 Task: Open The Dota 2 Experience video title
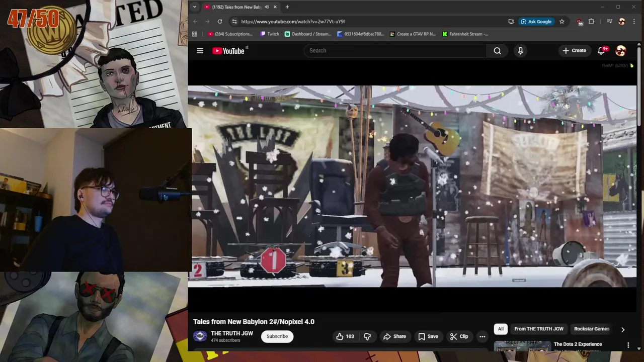578,344
